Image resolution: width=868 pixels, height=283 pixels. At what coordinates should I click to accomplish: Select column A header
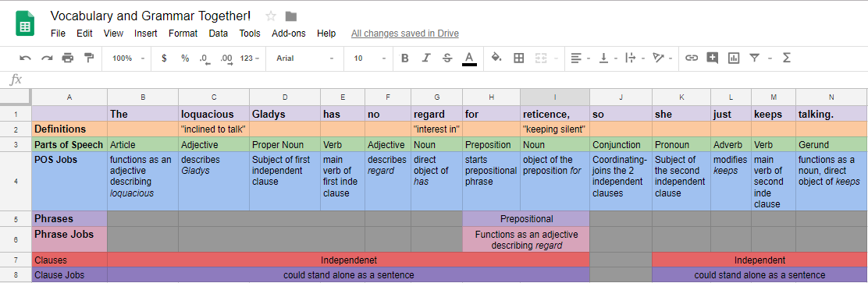(x=69, y=97)
